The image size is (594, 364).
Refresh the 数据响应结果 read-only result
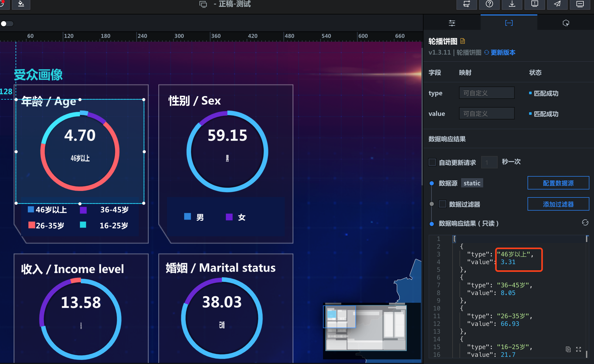585,223
